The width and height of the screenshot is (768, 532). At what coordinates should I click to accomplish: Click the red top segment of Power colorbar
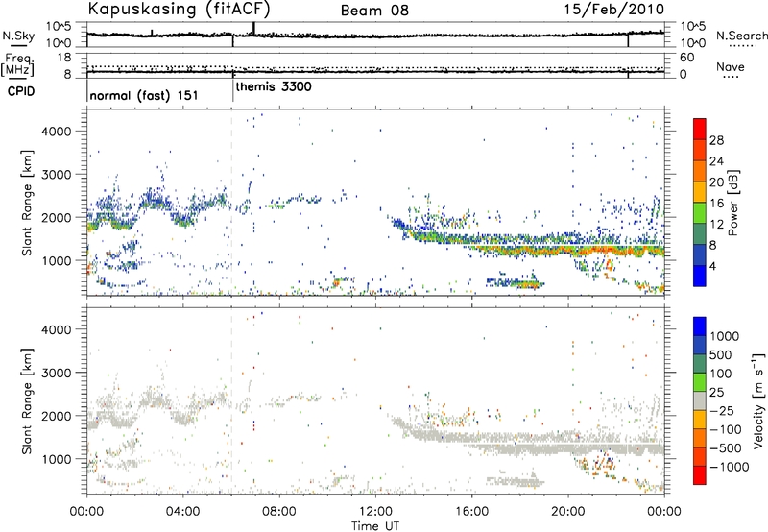[x=700, y=129]
